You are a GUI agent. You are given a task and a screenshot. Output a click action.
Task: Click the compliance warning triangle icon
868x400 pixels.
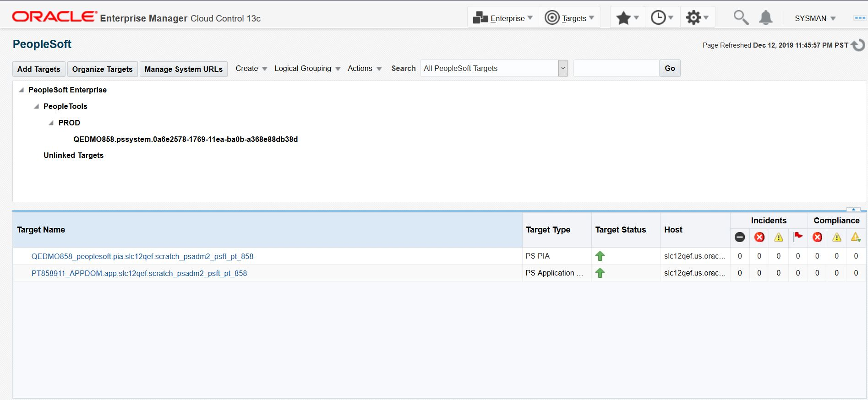837,237
